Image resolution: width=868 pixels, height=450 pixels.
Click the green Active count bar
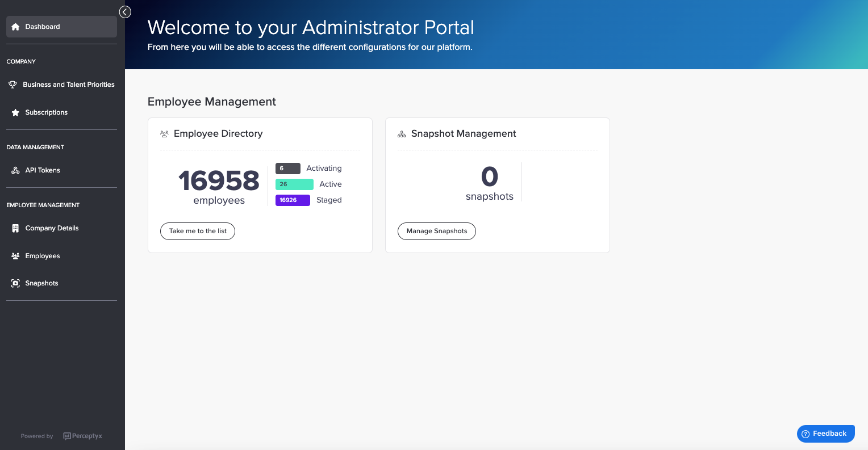[x=294, y=184]
